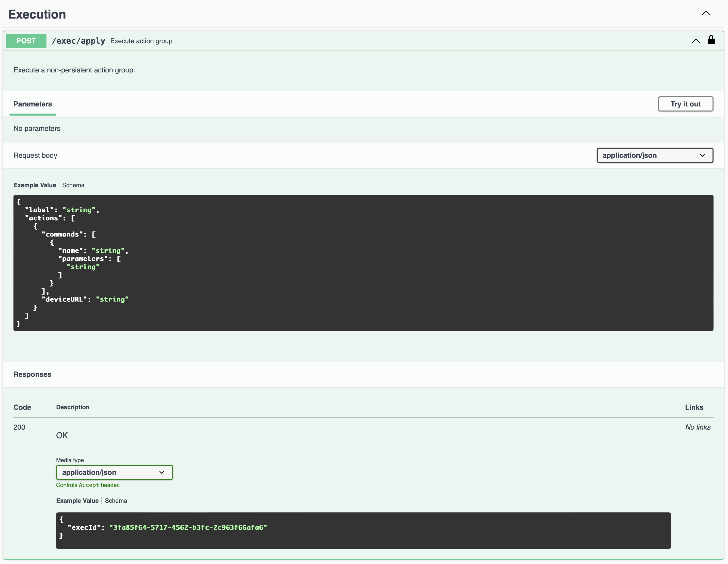728x564 pixels.
Task: Click inside the request body example code block
Action: pyautogui.click(x=363, y=263)
